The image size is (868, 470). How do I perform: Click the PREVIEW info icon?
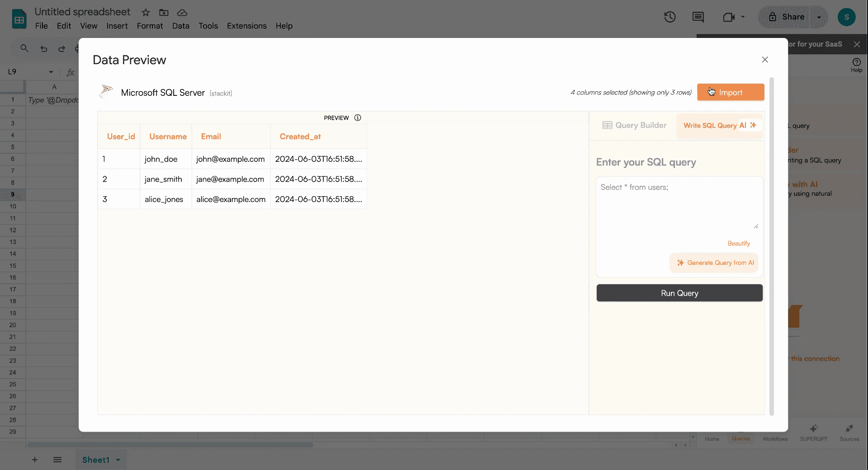click(358, 117)
